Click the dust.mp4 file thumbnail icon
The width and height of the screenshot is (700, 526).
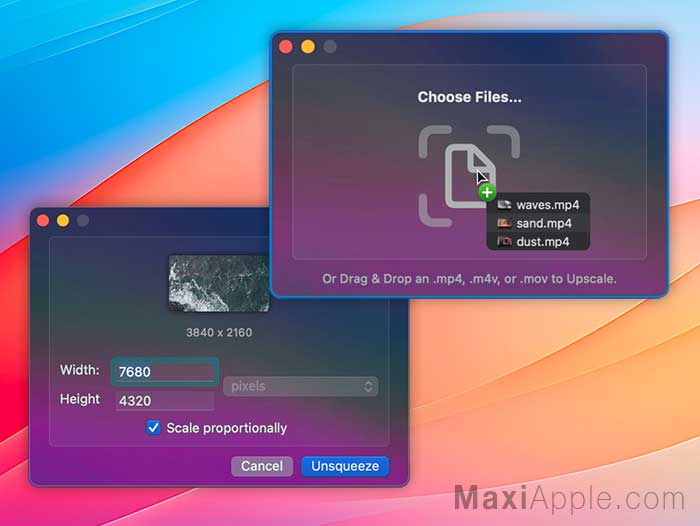(504, 242)
